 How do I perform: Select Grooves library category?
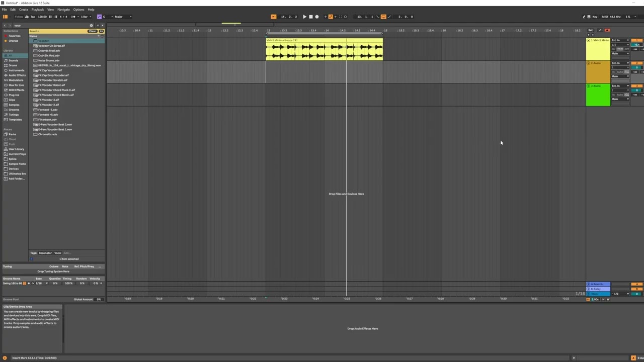coord(14,110)
